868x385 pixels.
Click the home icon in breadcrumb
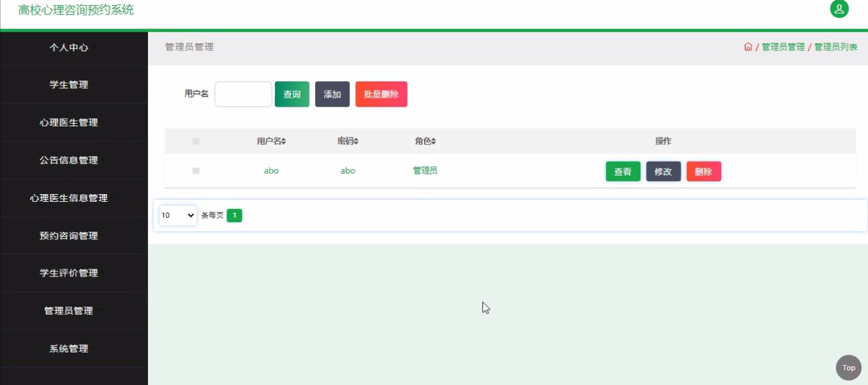748,47
